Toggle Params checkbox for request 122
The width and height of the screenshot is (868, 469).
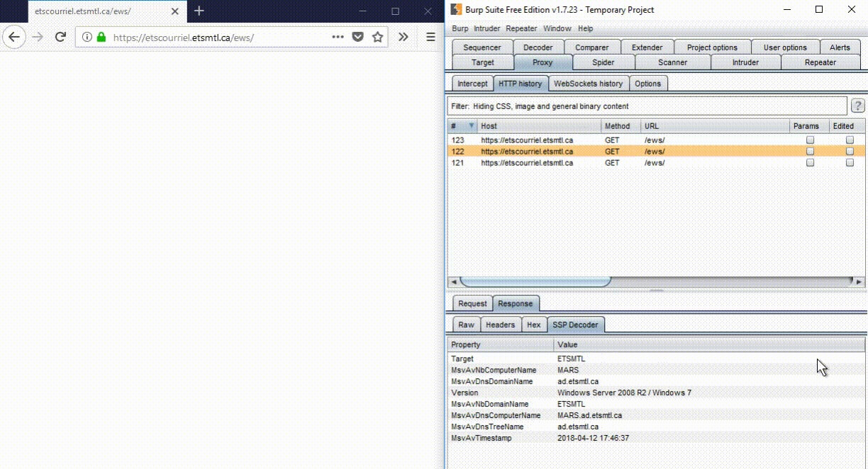click(810, 152)
